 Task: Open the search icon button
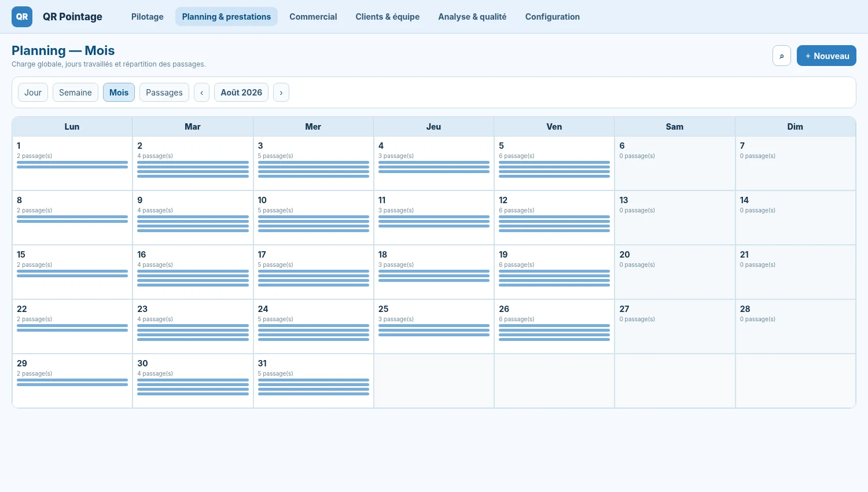click(782, 56)
